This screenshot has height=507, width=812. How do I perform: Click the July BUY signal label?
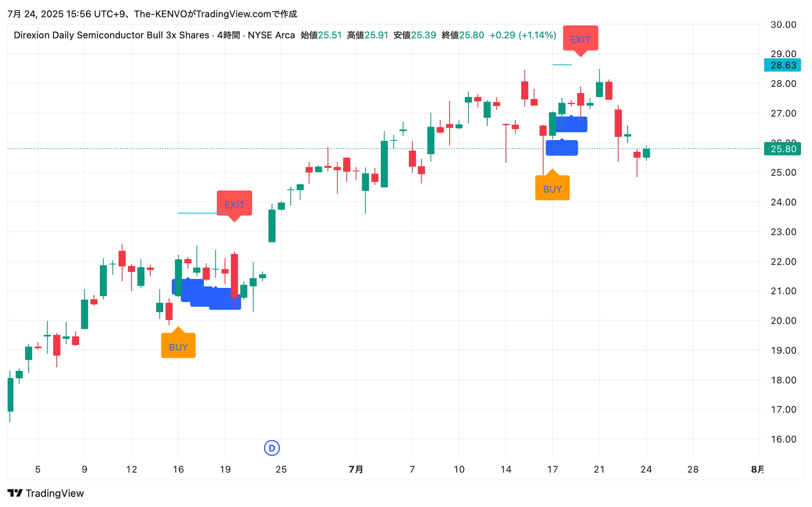click(552, 188)
